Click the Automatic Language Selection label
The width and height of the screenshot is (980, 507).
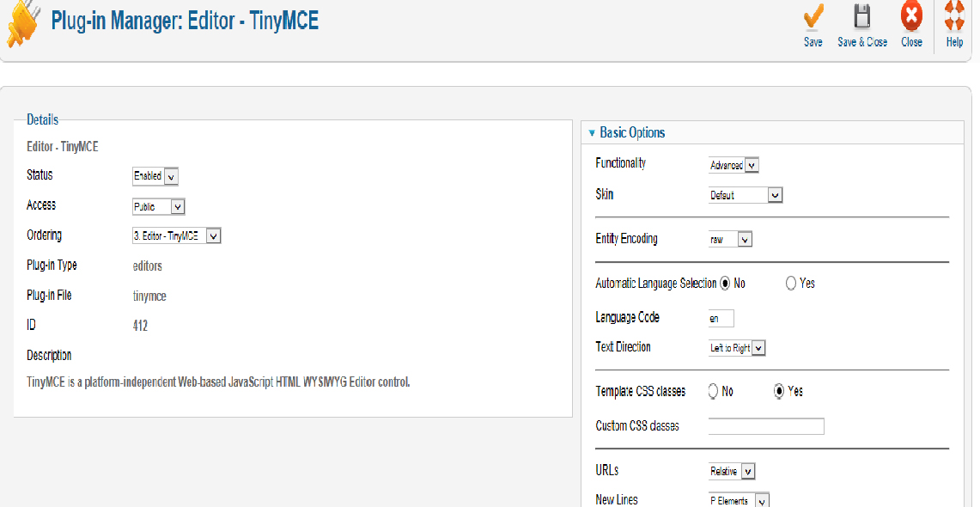tap(655, 284)
